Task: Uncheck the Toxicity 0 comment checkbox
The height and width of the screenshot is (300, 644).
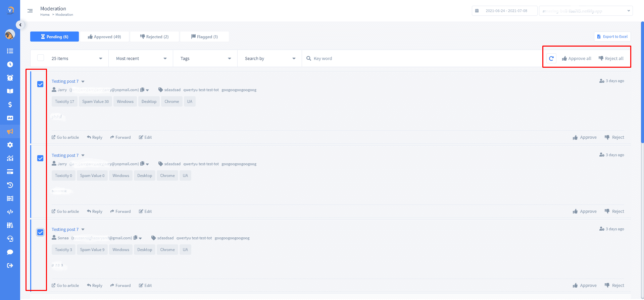Action: click(x=40, y=158)
